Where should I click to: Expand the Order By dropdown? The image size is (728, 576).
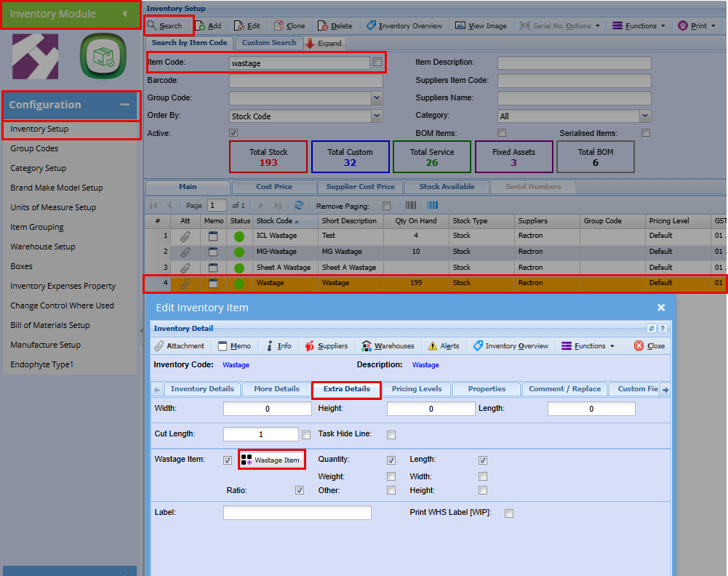coord(376,116)
